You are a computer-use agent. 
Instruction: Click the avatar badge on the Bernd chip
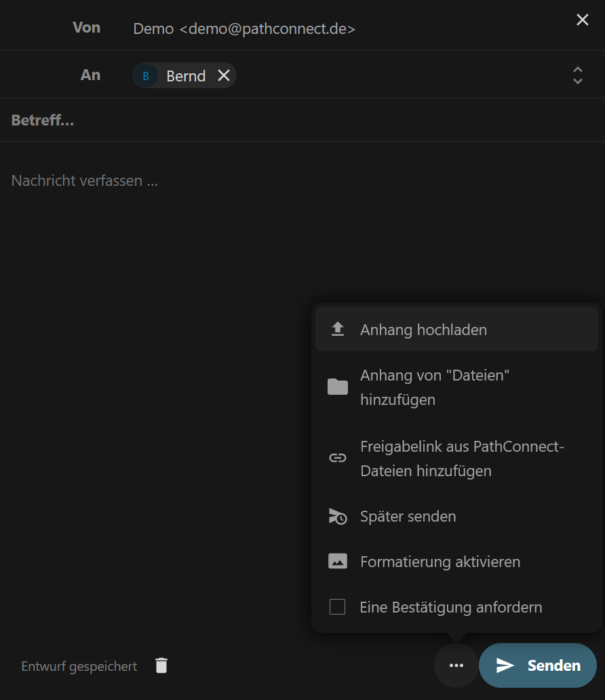[x=146, y=75]
